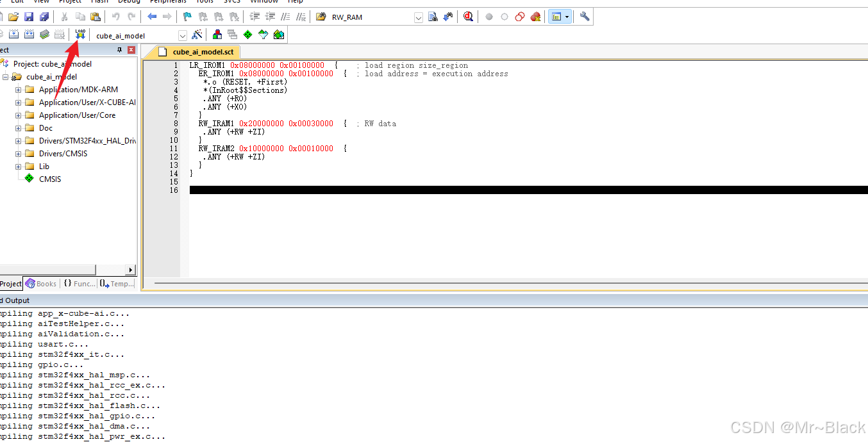Screen dimensions: 868x442
Task: Enable or disable breakpoint hollow circle icon
Action: pos(505,17)
